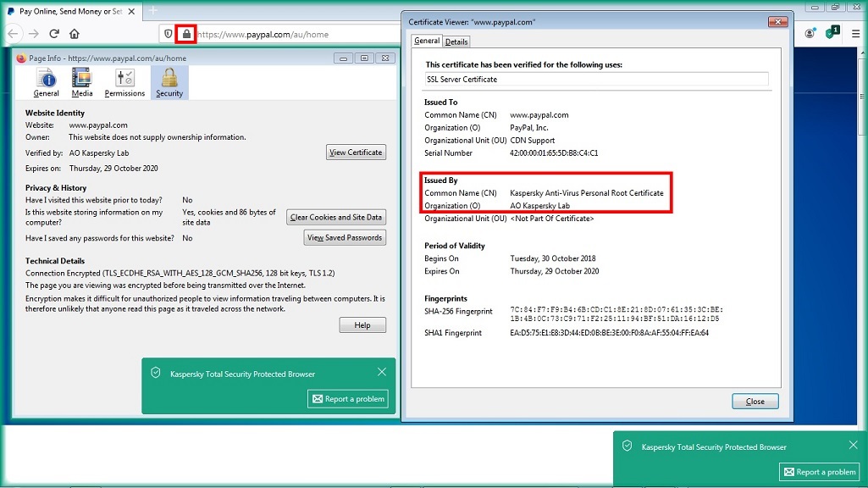Viewport: 868px width, 488px height.
Task: Switch to Details tab in Certificate Viewer
Action: (456, 42)
